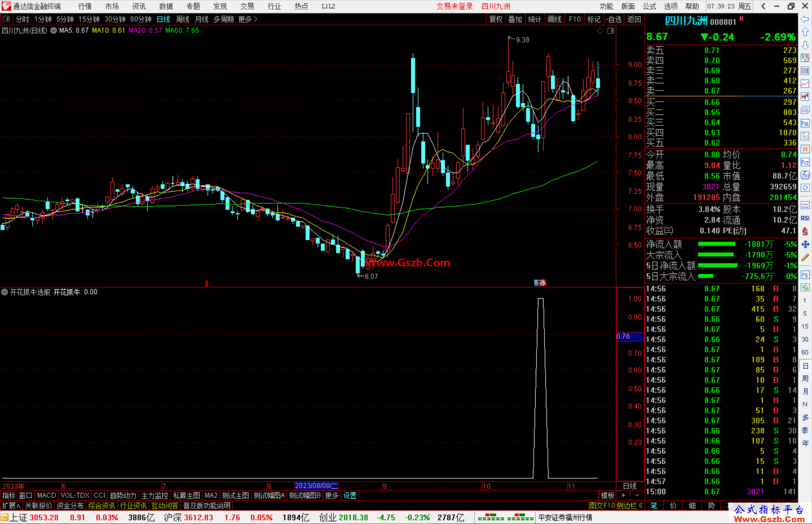Click the 复权 button in toolbar
Viewport: 812px width, 524px height.
496,19
